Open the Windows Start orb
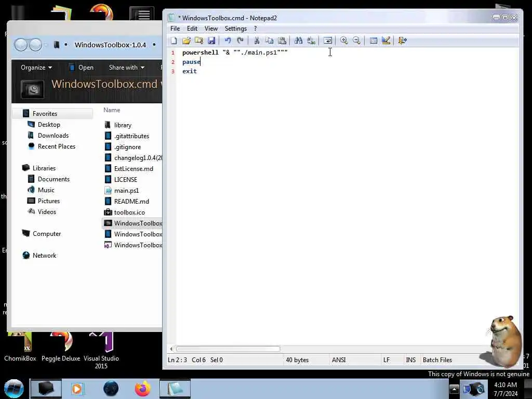 tap(14, 389)
